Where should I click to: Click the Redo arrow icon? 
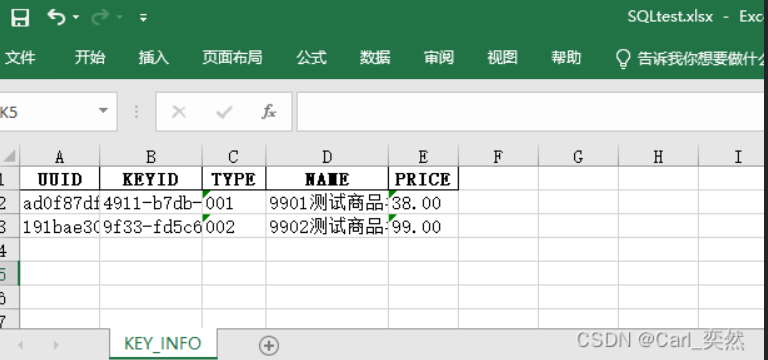click(x=99, y=18)
